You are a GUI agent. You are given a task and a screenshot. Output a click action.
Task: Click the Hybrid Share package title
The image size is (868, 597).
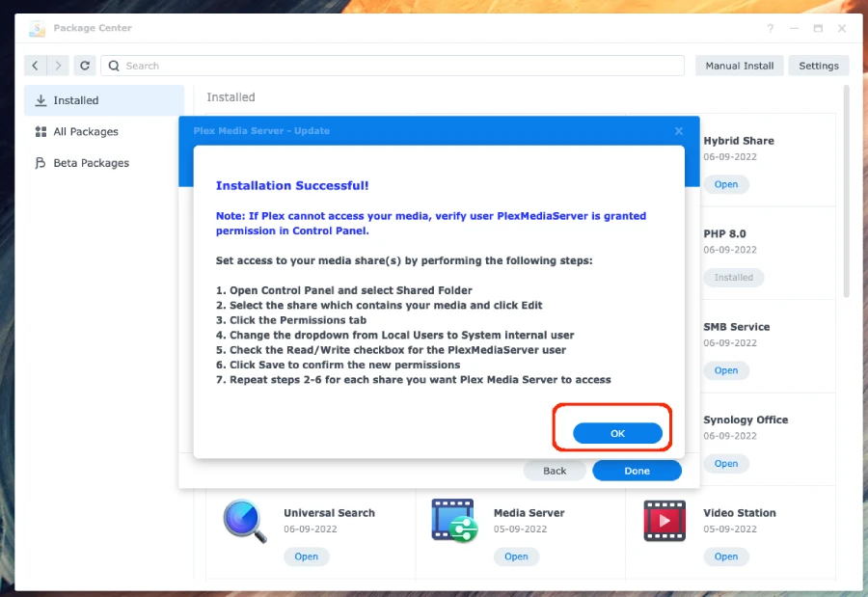click(x=739, y=141)
